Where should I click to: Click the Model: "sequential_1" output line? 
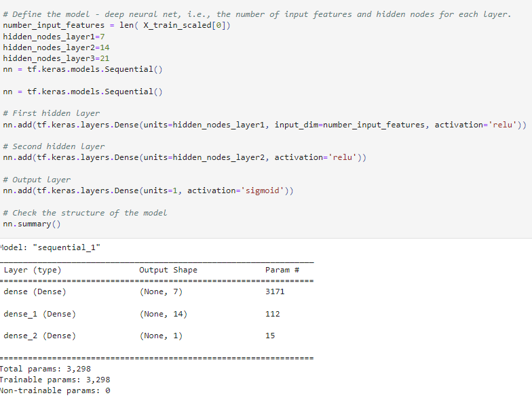coord(50,247)
